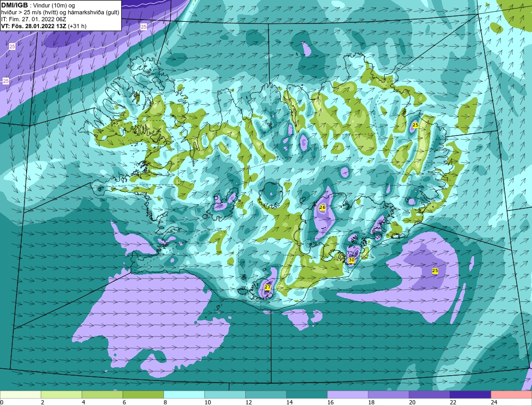The height and width of the screenshot is (406, 532).
Task: Pick the 14–16 m/s dark teal legend swatch
Action: pos(307,395)
